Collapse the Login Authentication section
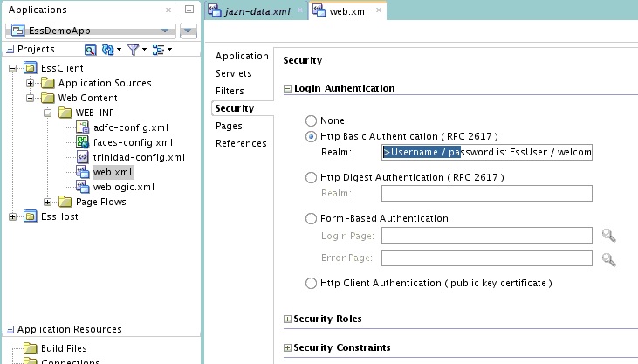The width and height of the screenshot is (638, 364). pos(287,88)
